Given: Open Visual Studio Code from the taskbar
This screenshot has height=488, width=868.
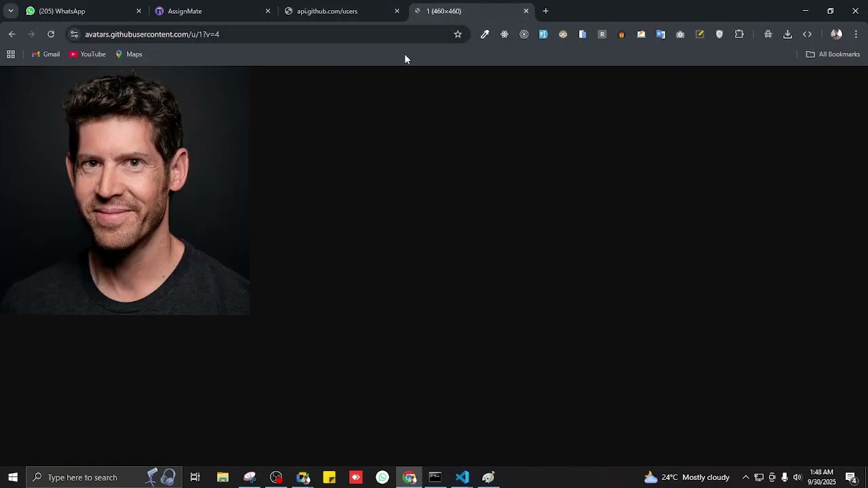Looking at the screenshot, I should [x=462, y=477].
